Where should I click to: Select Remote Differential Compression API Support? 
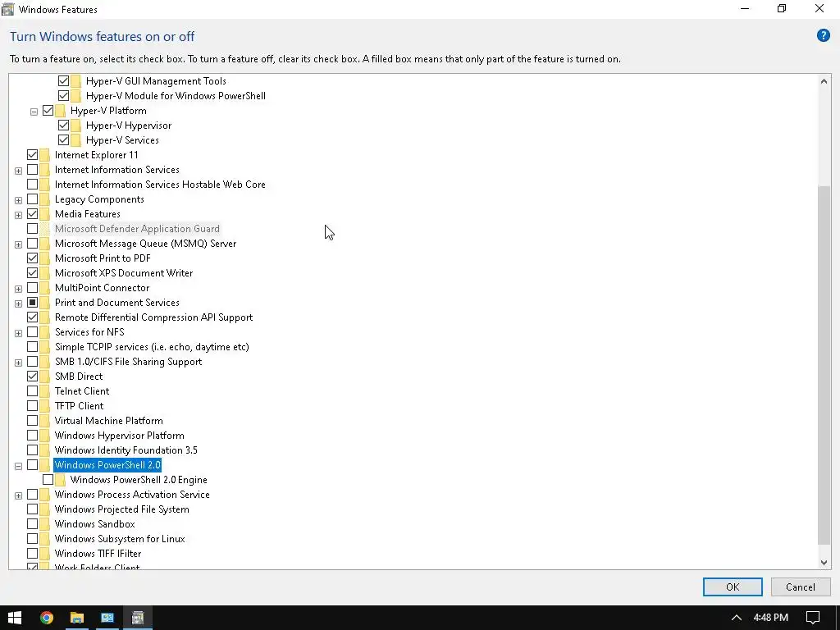pos(153,317)
